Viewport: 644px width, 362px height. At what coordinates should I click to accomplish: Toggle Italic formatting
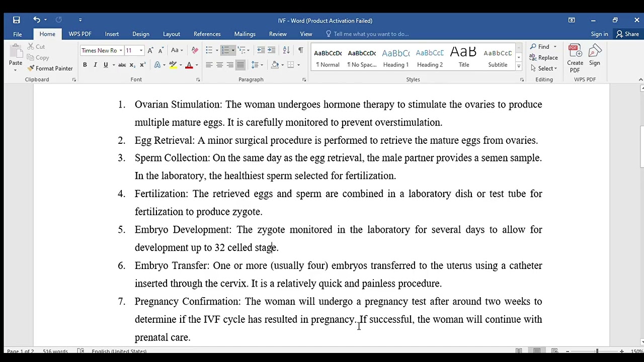(x=95, y=65)
